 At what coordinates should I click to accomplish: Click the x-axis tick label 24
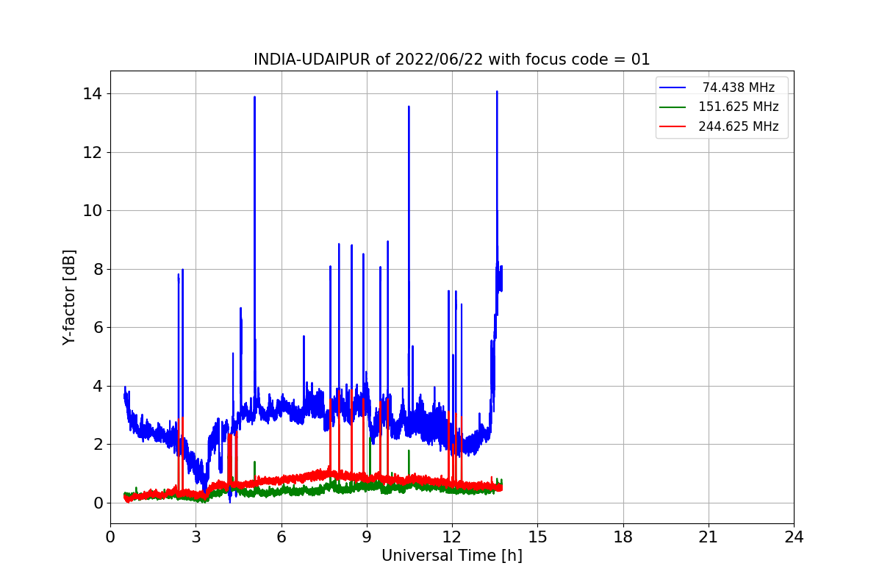(794, 537)
